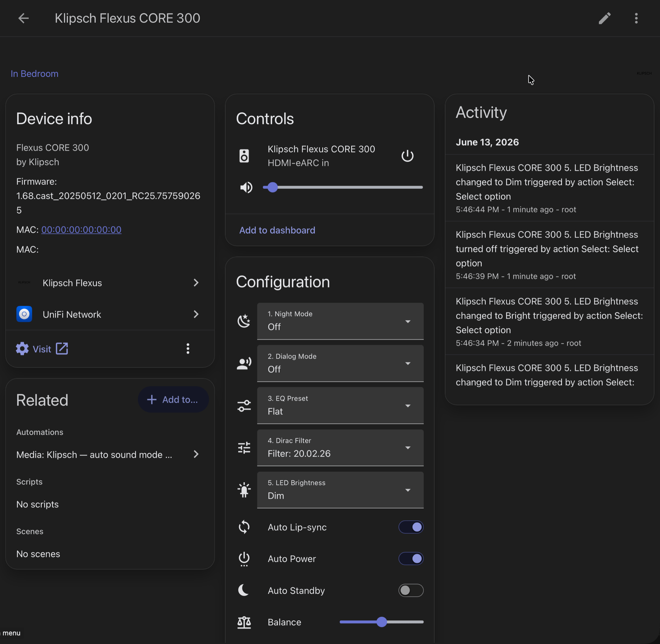The image size is (660, 644).
Task: Click the Dirac Filter sliders icon
Action: 244,448
